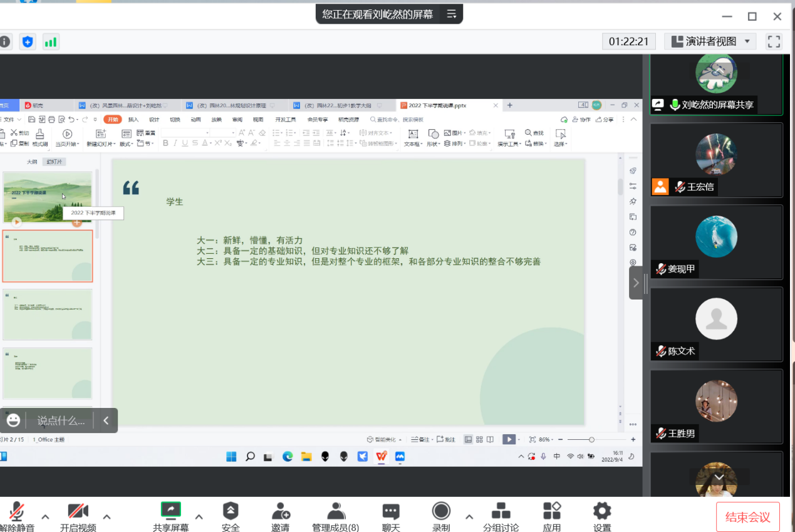Expand the arrow next to 共享屏幕
Screen dimensions: 795x532
coord(199,516)
